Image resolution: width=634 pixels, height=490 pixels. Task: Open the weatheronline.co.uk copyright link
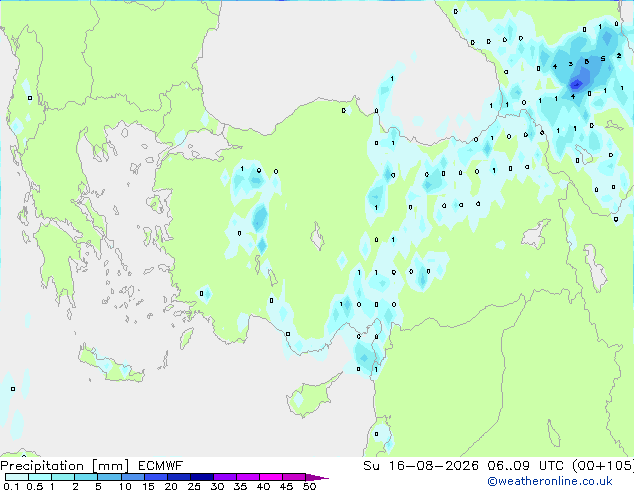[x=550, y=481]
